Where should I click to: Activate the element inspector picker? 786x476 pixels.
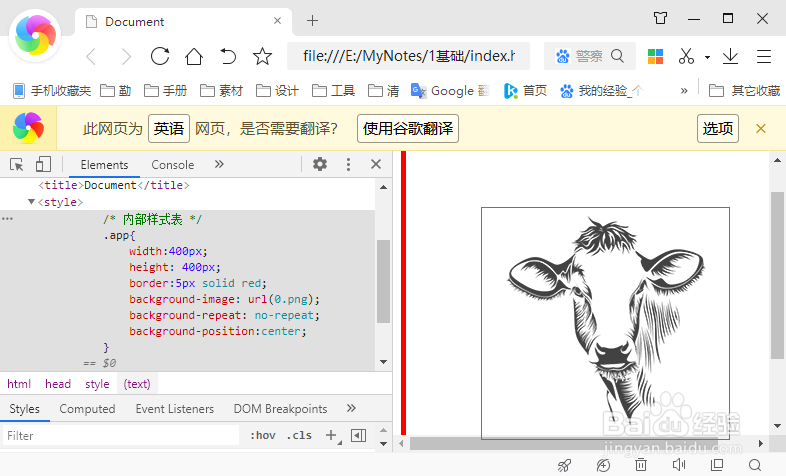(x=17, y=164)
